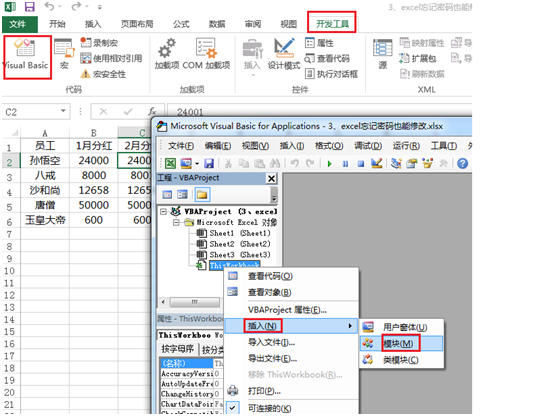Screen dimensions: 558x416
Task: Click 映射属性 map properties
Action: click(x=422, y=43)
